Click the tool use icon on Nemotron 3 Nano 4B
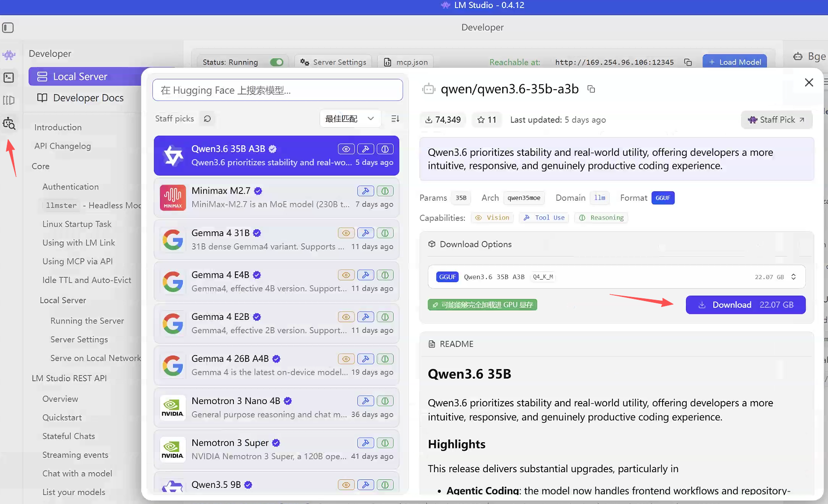The height and width of the screenshot is (504, 828). click(366, 401)
